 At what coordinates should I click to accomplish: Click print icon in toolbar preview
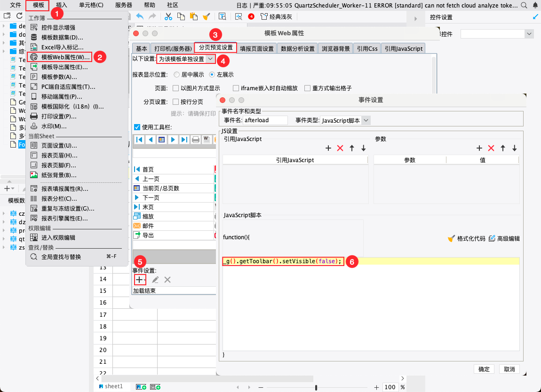pos(196,139)
